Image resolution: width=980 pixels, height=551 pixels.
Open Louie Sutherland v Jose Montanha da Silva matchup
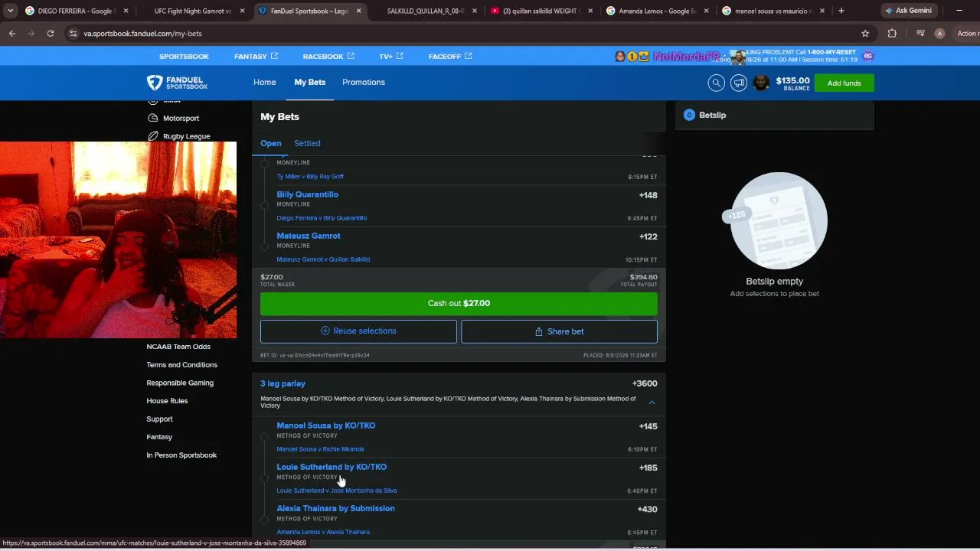337,491
